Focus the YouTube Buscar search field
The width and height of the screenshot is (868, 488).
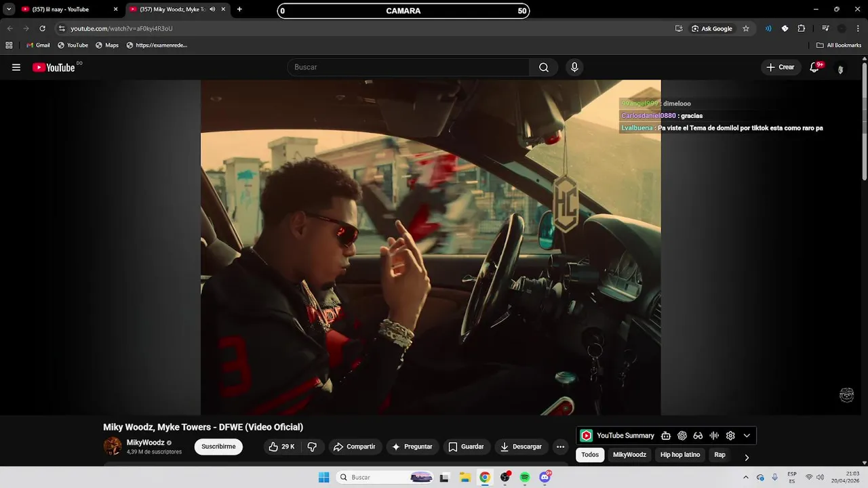408,67
